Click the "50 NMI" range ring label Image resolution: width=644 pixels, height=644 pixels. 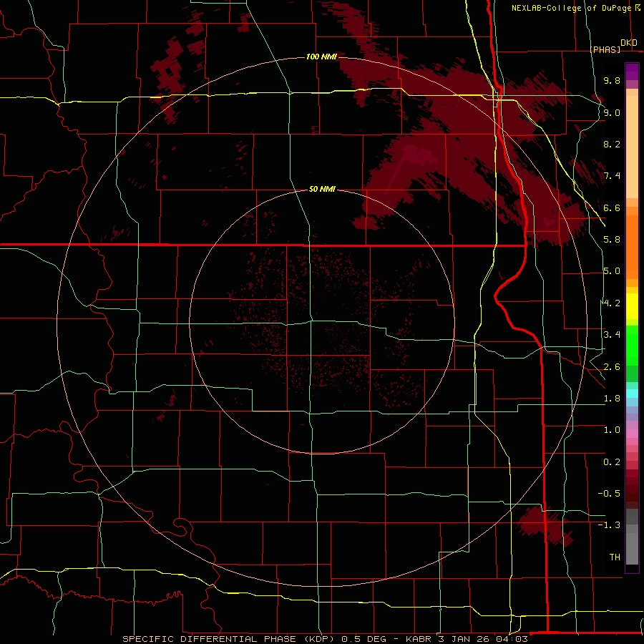[322, 189]
